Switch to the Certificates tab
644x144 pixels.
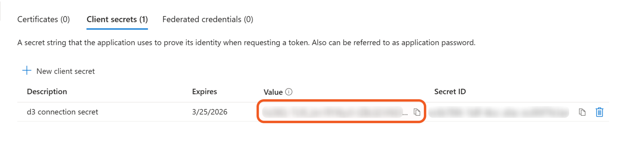click(x=43, y=20)
